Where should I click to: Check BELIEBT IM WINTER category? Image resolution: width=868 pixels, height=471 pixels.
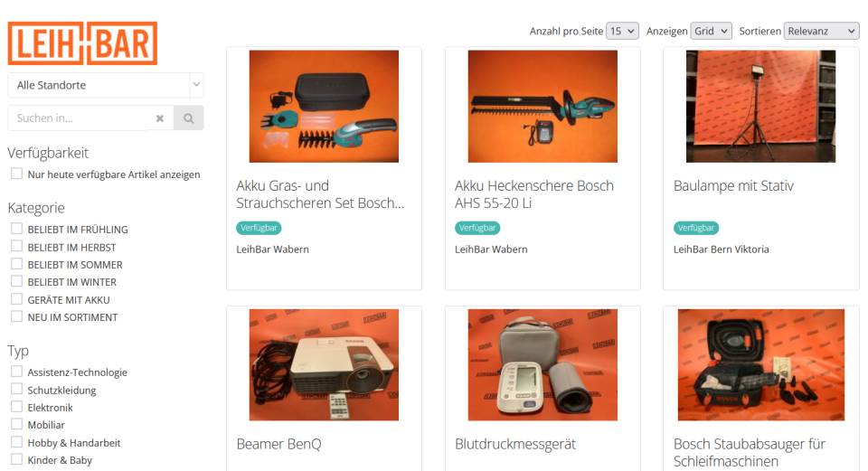pos(16,281)
